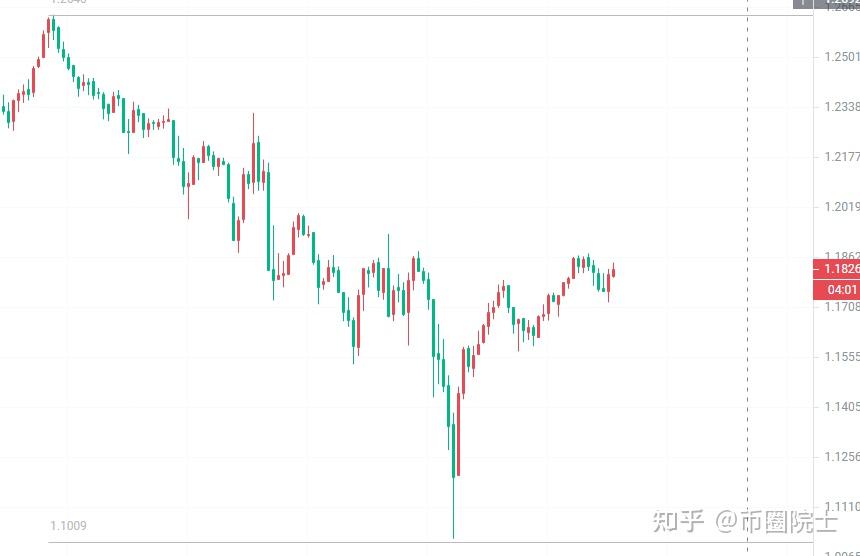
Task: Click the 1.1555 price axis label
Action: [838, 356]
